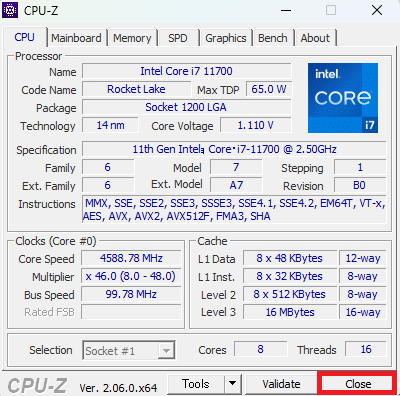
Task: Click the Level 3 16 MBytes value
Action: [290, 312]
